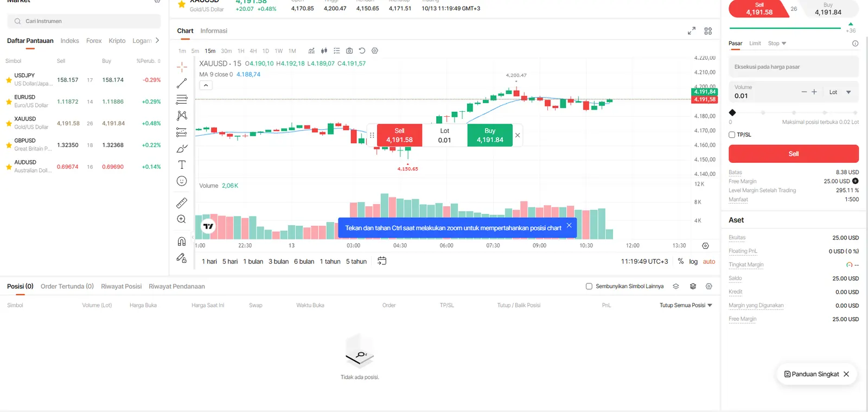Open the chart indicators menu

[x=311, y=51]
